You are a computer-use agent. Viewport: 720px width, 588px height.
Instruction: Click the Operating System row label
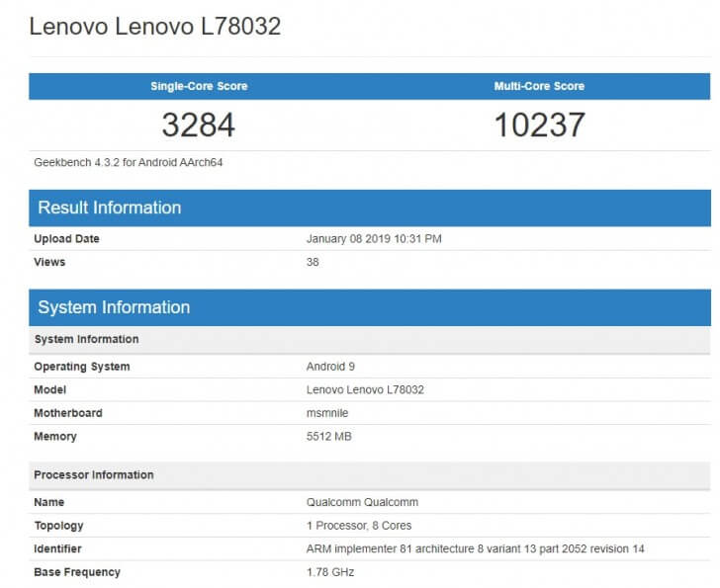click(x=81, y=367)
